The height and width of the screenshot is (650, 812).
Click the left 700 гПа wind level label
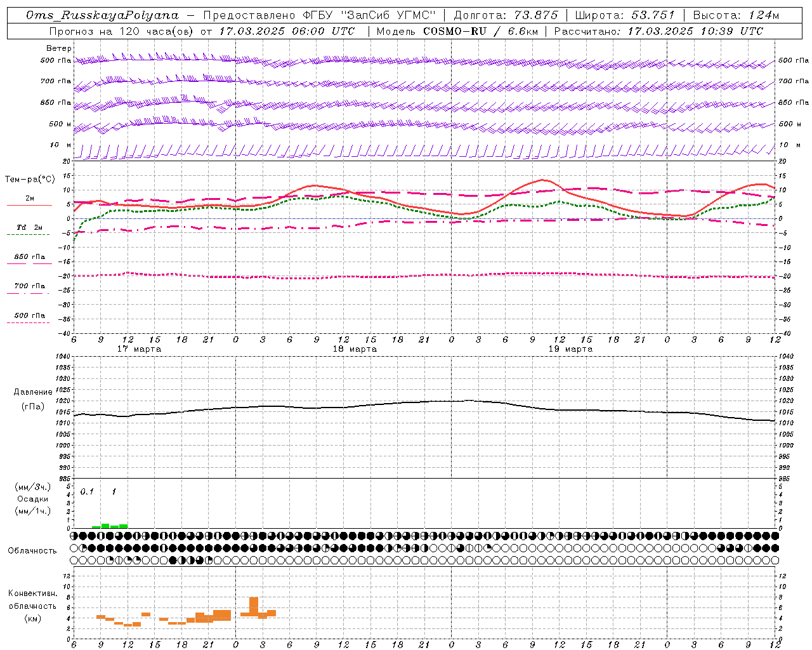coord(56,81)
